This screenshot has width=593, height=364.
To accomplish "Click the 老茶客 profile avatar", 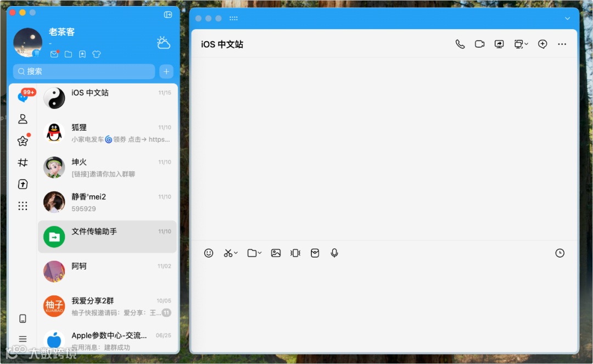I will click(27, 43).
